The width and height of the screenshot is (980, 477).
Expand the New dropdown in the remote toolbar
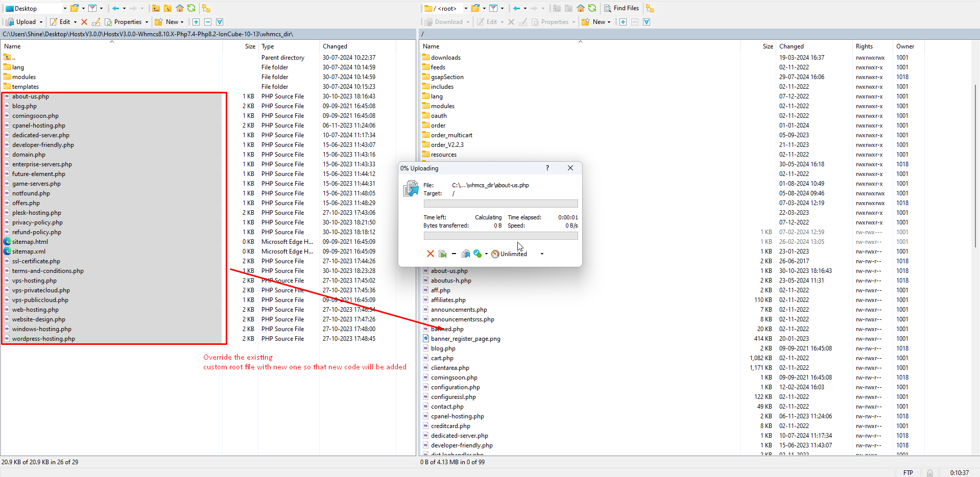tap(609, 22)
